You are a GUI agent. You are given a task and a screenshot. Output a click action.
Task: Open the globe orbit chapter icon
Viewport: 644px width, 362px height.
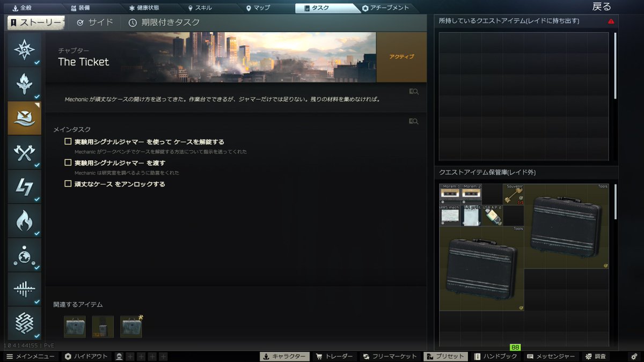(24, 255)
